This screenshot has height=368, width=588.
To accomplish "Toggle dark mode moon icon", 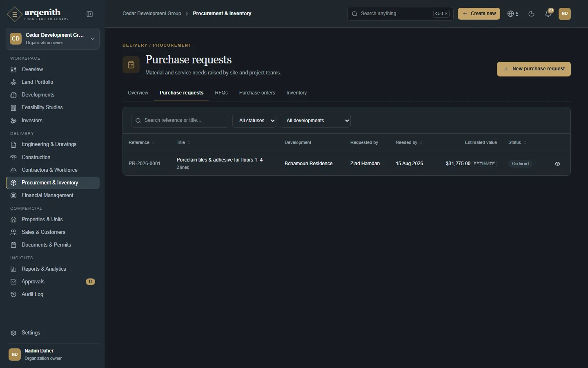I will [531, 13].
